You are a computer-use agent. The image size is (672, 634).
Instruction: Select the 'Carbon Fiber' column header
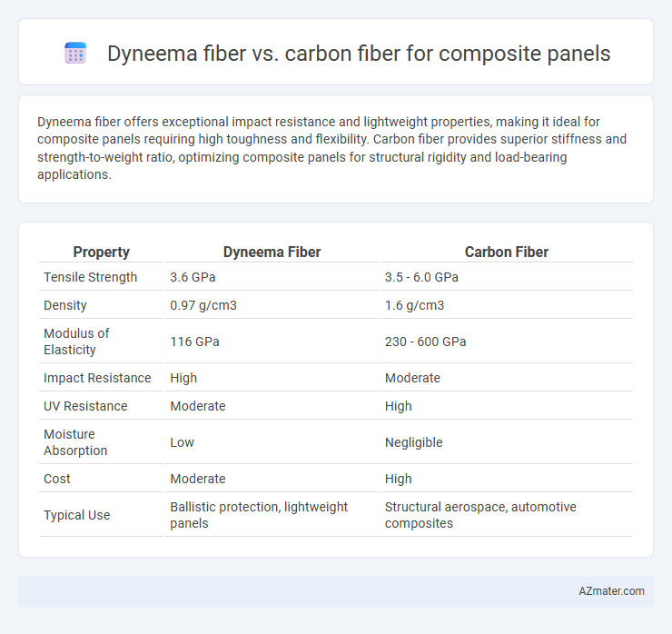[x=506, y=253]
